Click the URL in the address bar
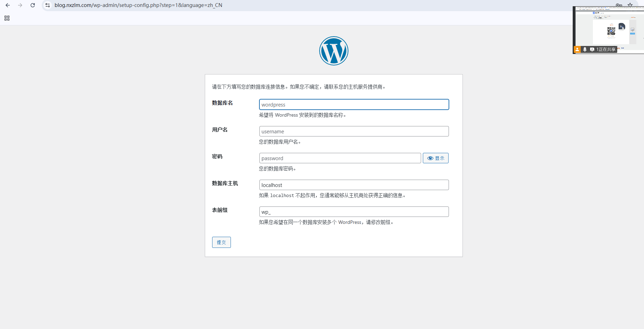 (138, 5)
